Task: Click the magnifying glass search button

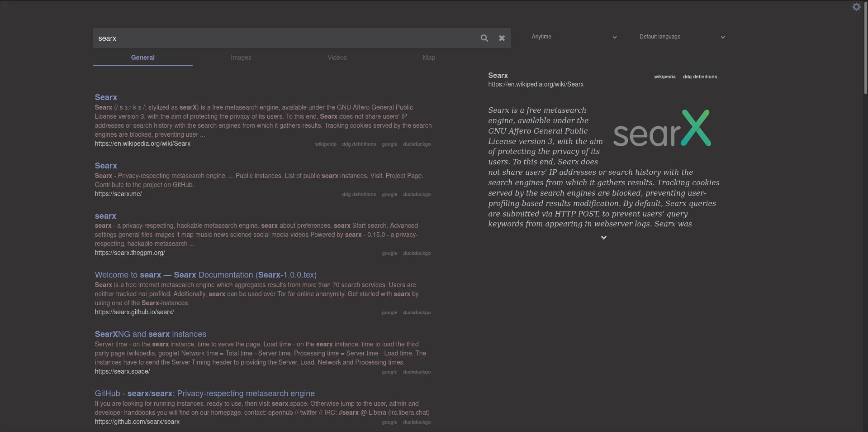Action: (x=484, y=38)
